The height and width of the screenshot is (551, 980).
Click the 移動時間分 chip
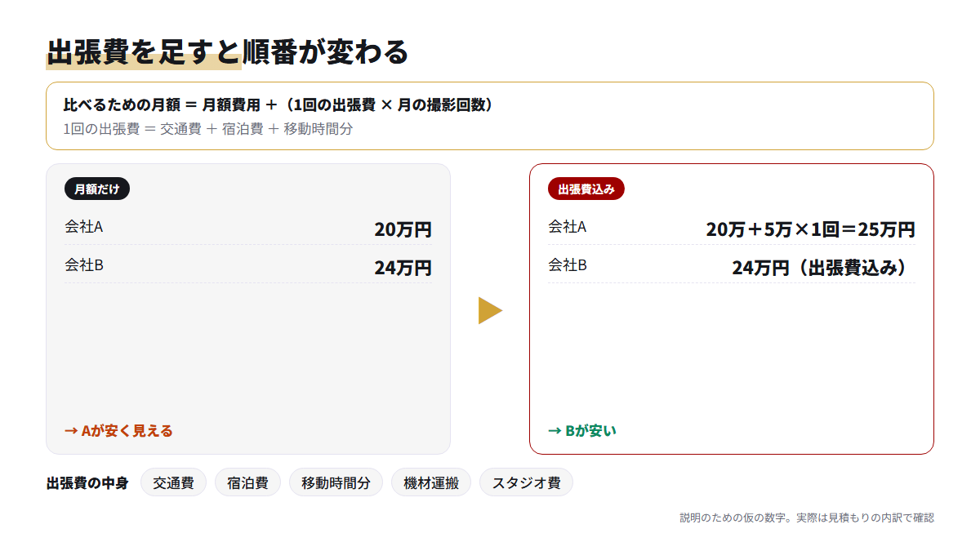click(x=336, y=482)
